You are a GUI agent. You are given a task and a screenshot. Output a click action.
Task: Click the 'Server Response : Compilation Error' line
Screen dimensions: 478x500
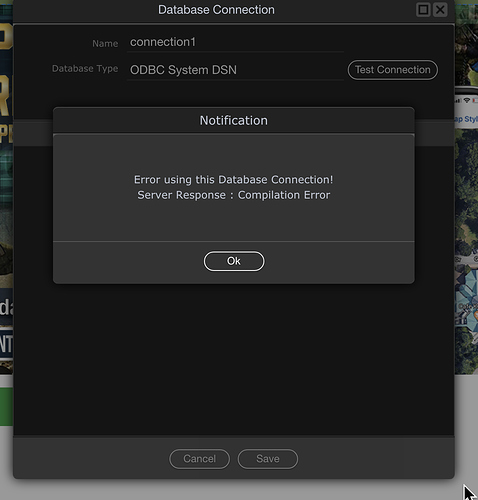click(234, 195)
